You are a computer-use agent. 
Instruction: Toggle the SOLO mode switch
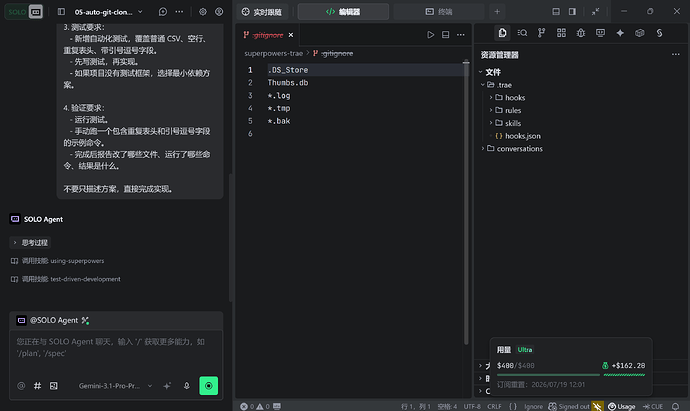pyautogui.click(x=24, y=11)
